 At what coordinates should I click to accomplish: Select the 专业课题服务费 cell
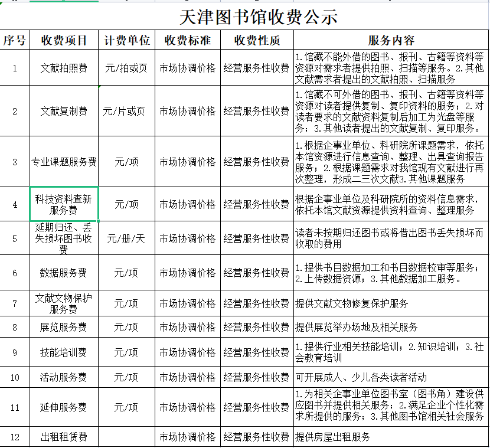[x=64, y=162]
